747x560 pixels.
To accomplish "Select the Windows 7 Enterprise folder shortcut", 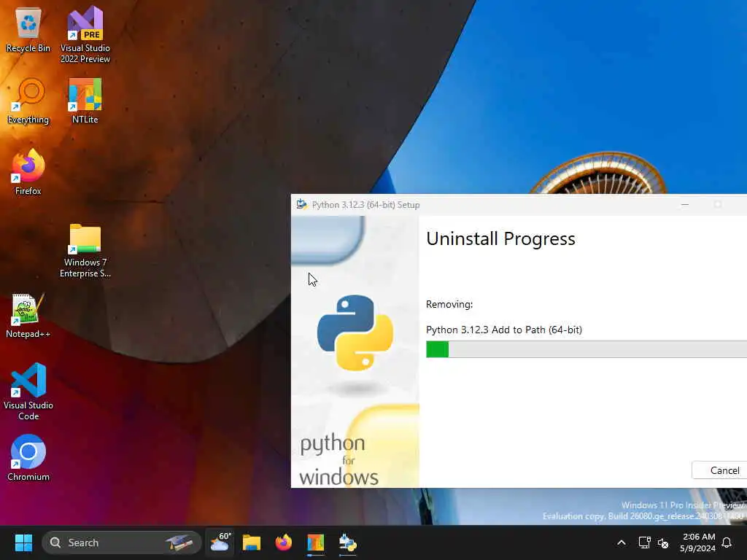I will point(85,251).
